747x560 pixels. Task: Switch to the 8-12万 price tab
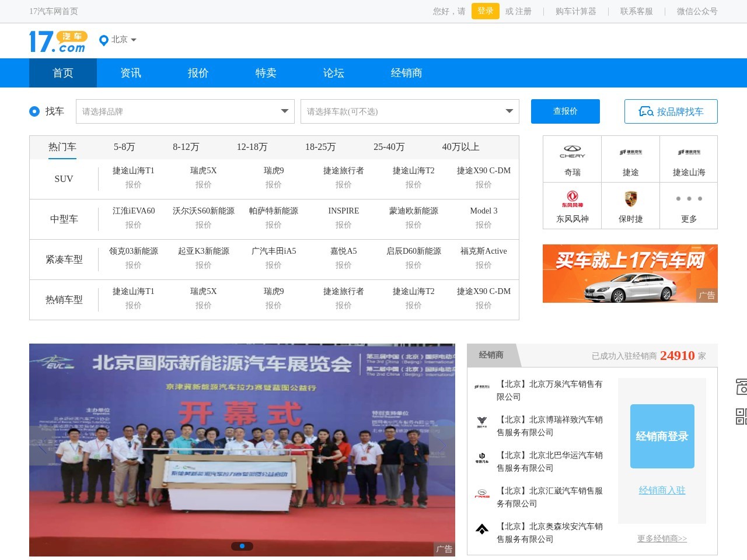tap(186, 147)
